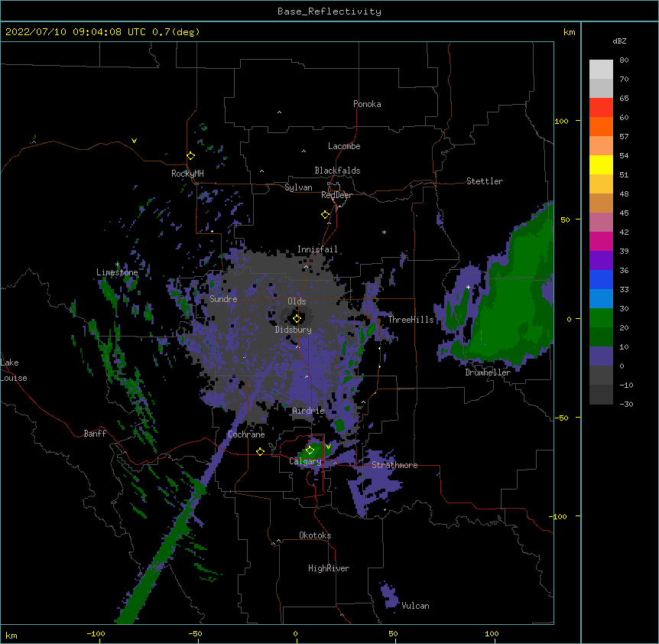Click the light blue 30-33 dBZ swatch
The width and height of the screenshot is (659, 644).
(x=601, y=298)
